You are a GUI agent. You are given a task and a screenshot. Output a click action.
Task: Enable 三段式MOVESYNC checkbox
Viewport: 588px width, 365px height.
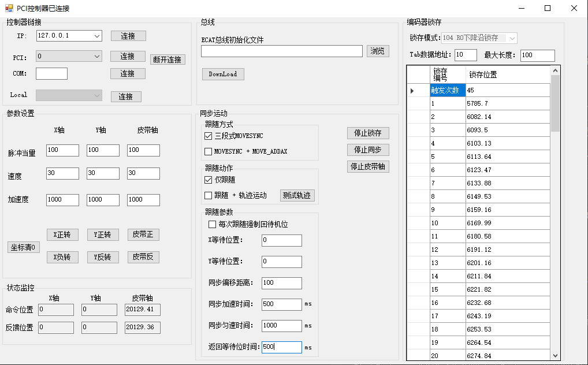click(x=208, y=136)
